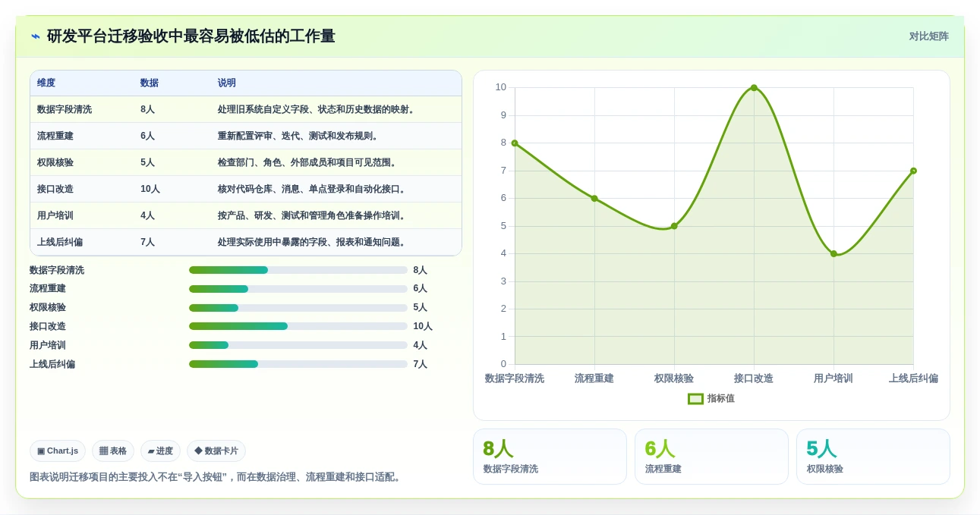Viewport: 980px width, 515px height.
Task: Click the chart data point for 数据字段清洗
Action: coord(515,143)
